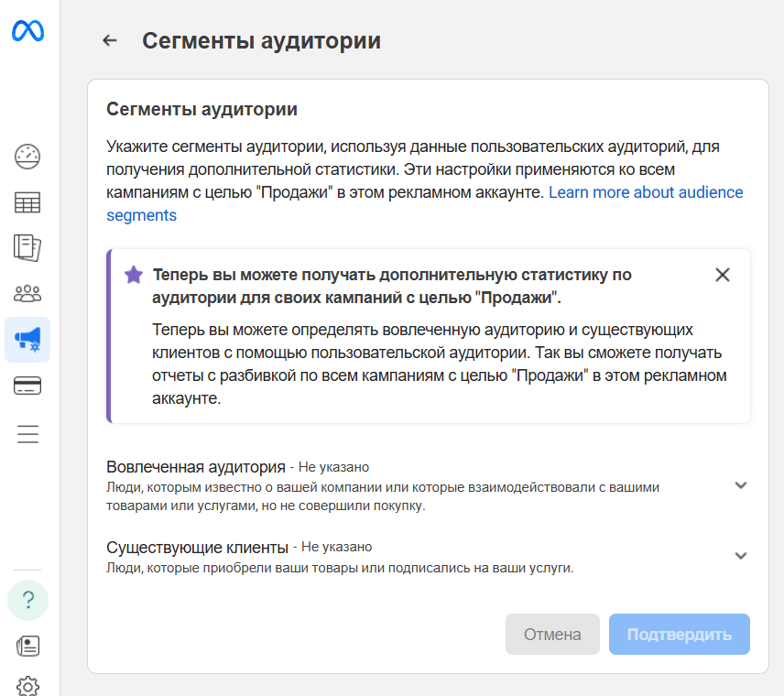Open the Help question mark icon

click(x=27, y=600)
